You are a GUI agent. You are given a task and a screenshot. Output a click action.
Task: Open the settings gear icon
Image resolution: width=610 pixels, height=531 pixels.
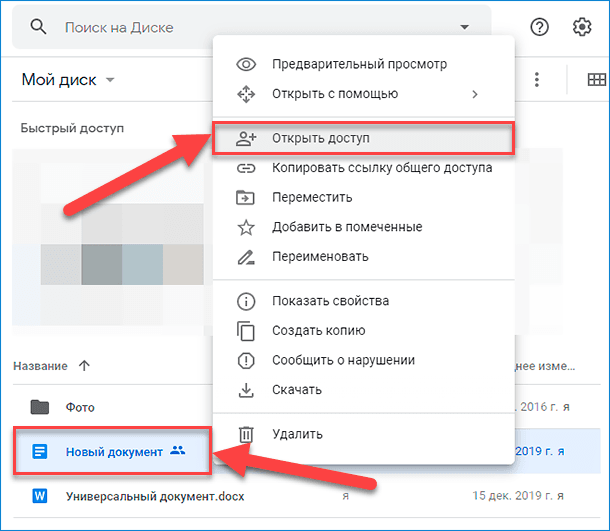[582, 27]
